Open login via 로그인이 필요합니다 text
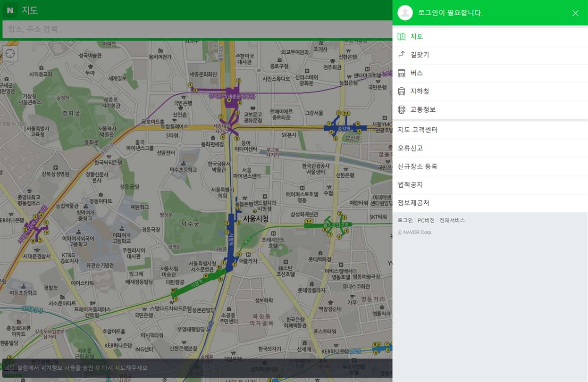This screenshot has height=382, width=588. point(450,13)
